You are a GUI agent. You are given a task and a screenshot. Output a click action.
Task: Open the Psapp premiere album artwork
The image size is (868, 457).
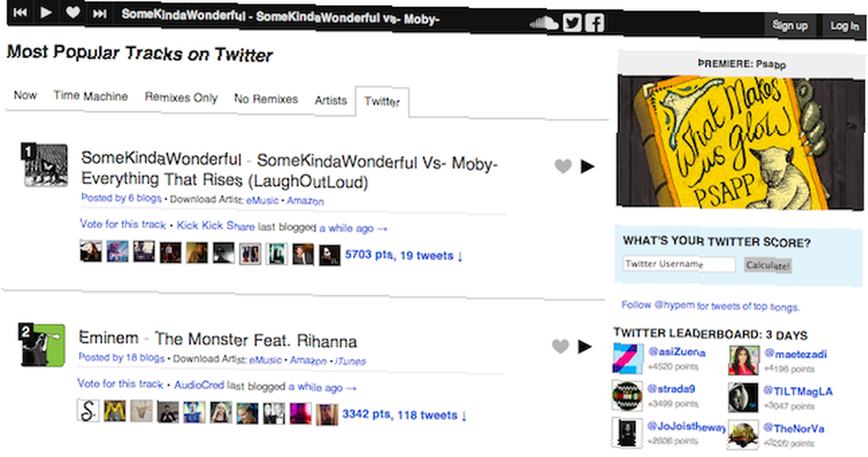[740, 143]
